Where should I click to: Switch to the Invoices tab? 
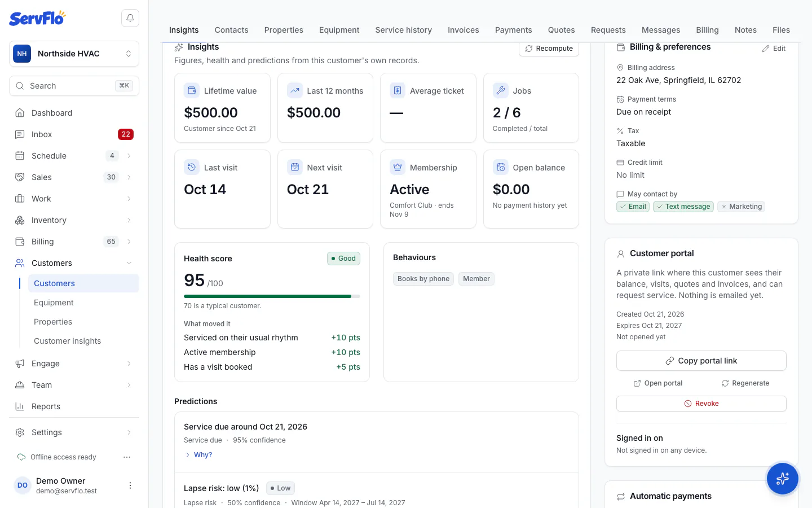click(464, 30)
